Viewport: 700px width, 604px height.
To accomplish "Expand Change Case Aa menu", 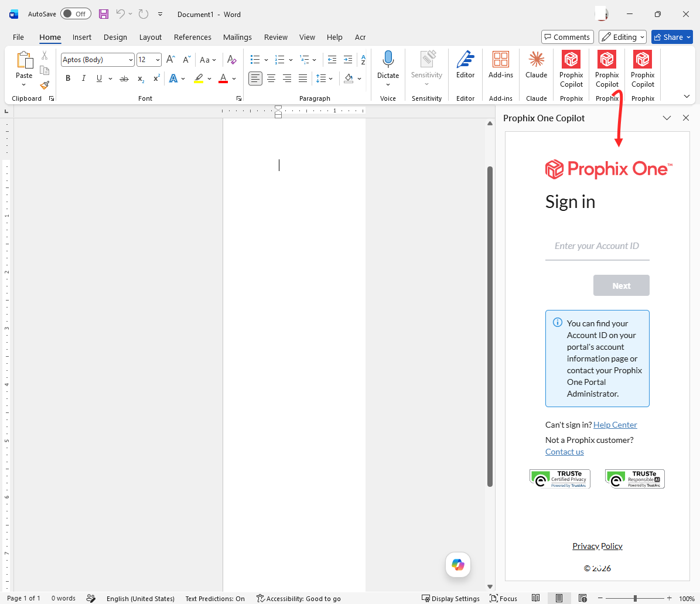I will click(x=207, y=60).
